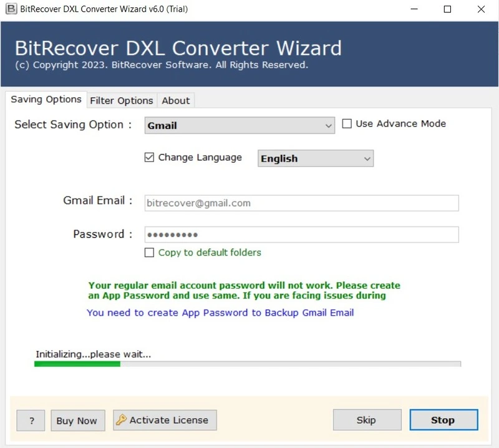Image resolution: width=499 pixels, height=448 pixels.
Task: Enable Use Advance Mode checkbox
Action: coord(347,124)
